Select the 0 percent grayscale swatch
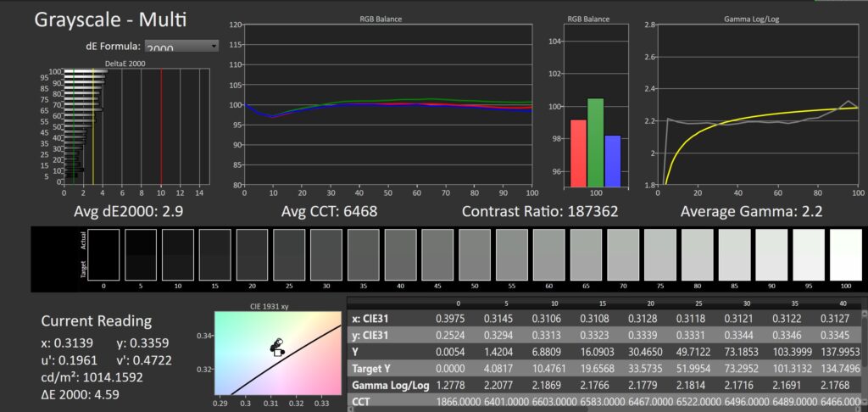Viewport: 868px width, 412px height. (x=103, y=254)
